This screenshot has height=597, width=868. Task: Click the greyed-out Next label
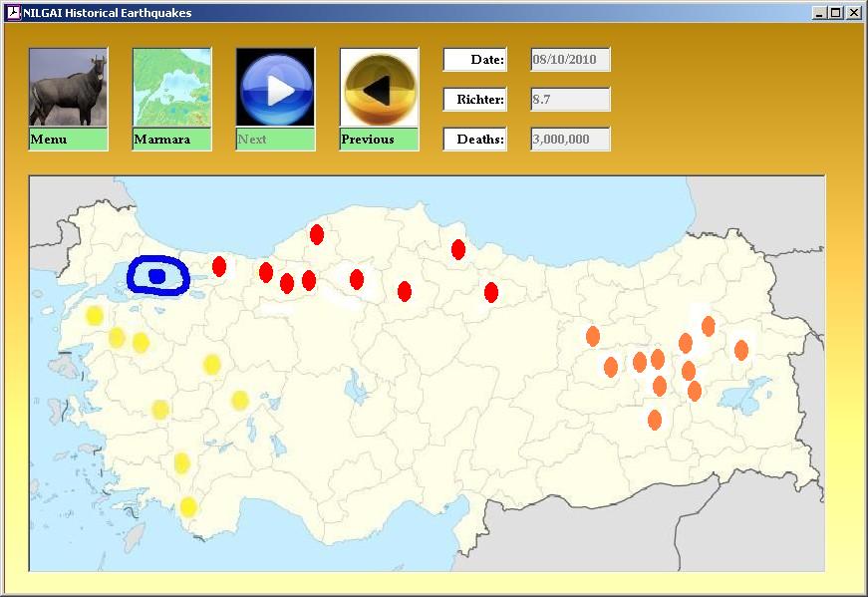tap(275, 140)
